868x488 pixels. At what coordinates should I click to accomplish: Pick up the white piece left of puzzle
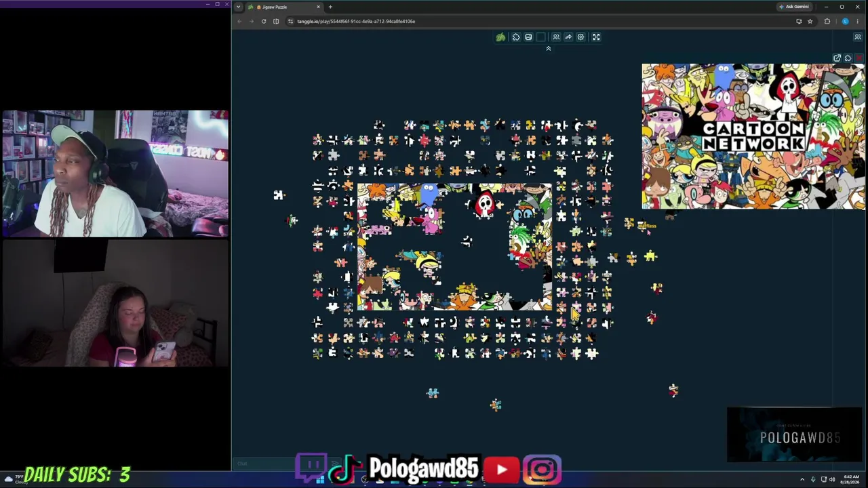point(278,195)
